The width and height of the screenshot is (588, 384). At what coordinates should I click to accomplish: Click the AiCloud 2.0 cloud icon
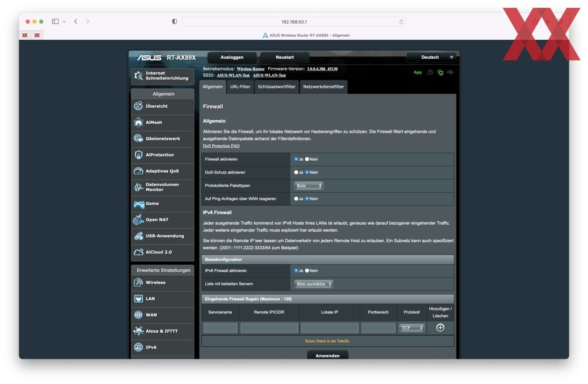(x=138, y=252)
